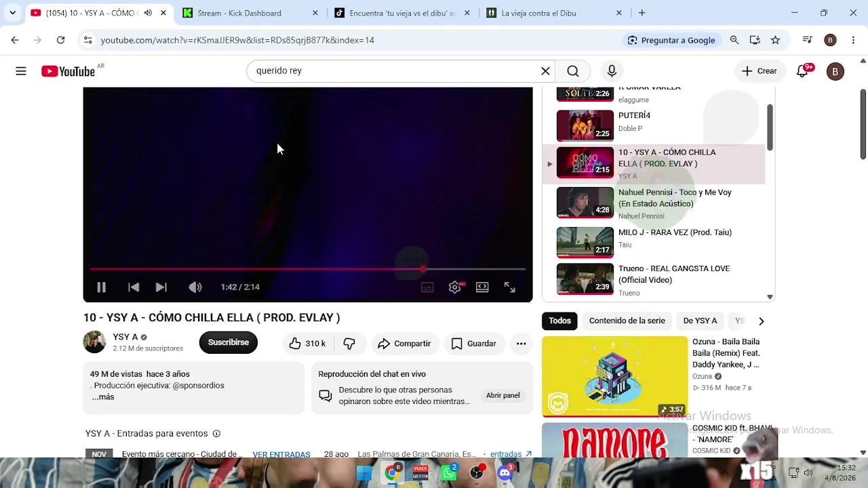Open YouTube guide hamburger menu
Viewport: 868px width, 488px height.
21,71
